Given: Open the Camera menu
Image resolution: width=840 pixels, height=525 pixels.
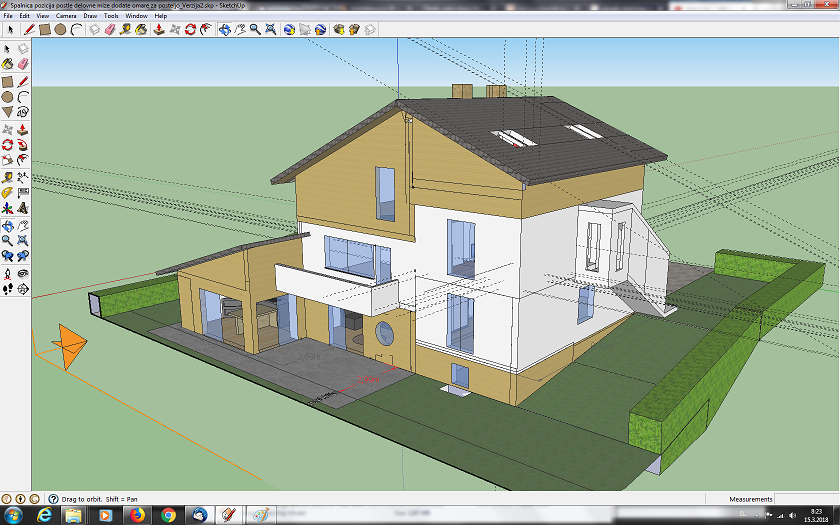Looking at the screenshot, I should pyautogui.click(x=66, y=16).
